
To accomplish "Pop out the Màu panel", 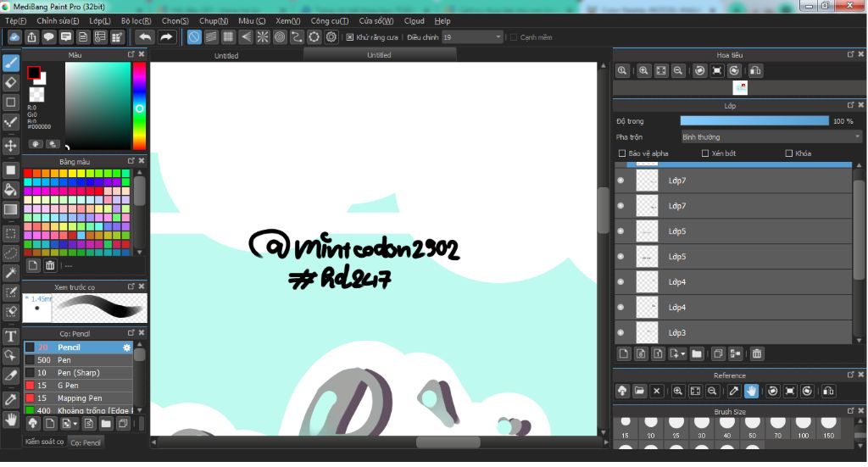I will 131,54.
